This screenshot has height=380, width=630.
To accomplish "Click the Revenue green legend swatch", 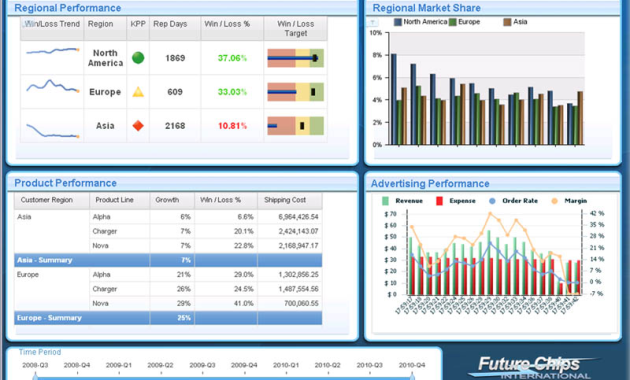I will click(385, 201).
